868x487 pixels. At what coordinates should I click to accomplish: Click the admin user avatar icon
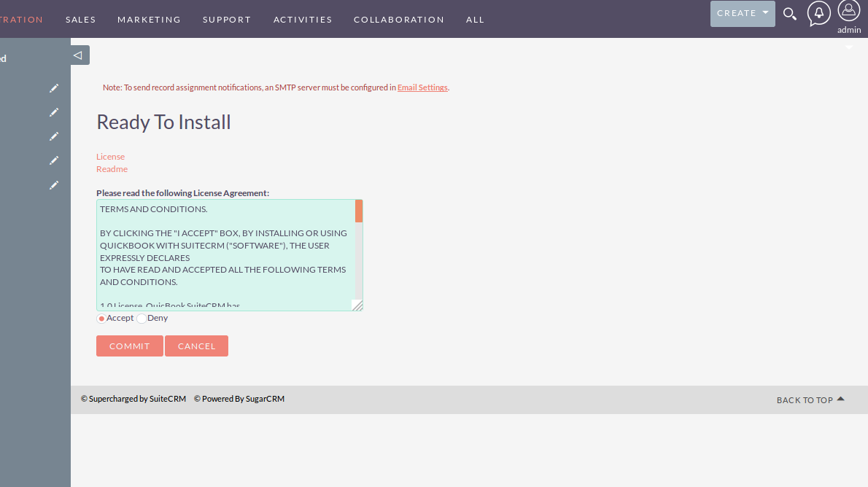pos(849,11)
